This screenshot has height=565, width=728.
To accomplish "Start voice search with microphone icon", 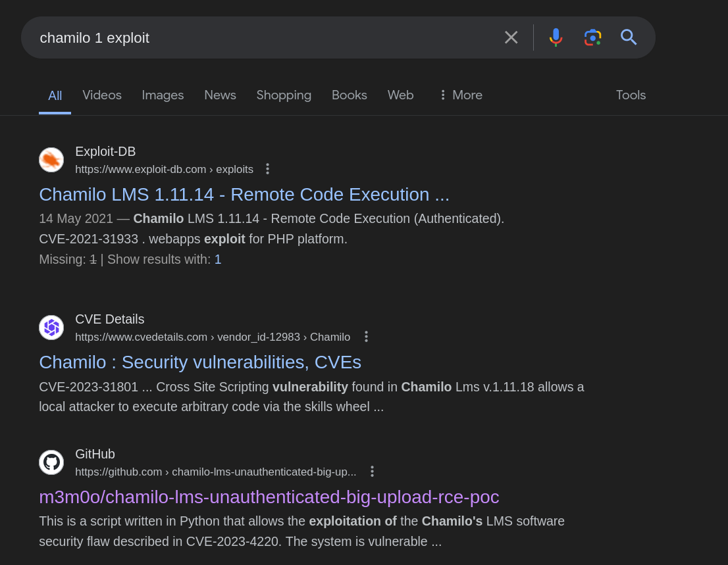I will [x=556, y=37].
